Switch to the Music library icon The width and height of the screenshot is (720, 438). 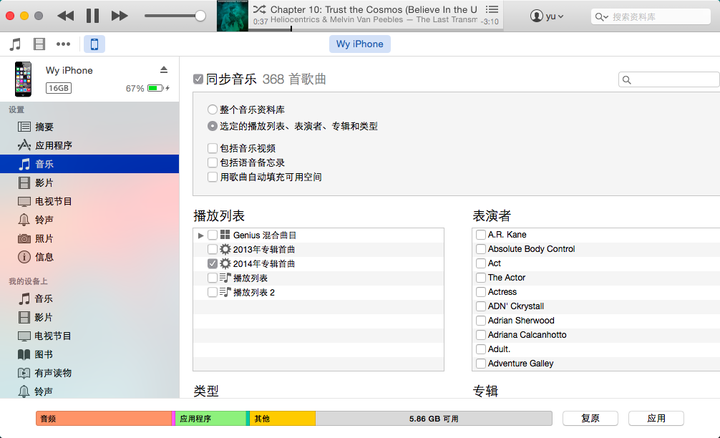point(15,44)
